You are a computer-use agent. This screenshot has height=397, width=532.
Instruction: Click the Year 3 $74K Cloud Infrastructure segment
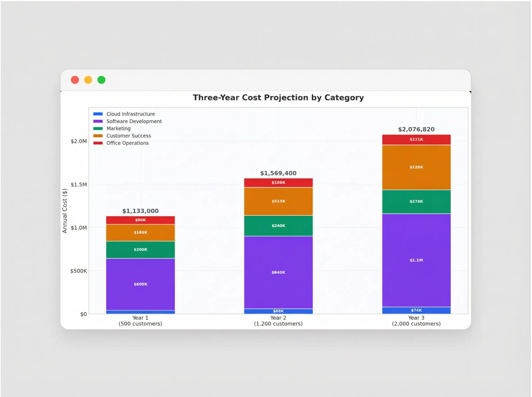coord(416,310)
